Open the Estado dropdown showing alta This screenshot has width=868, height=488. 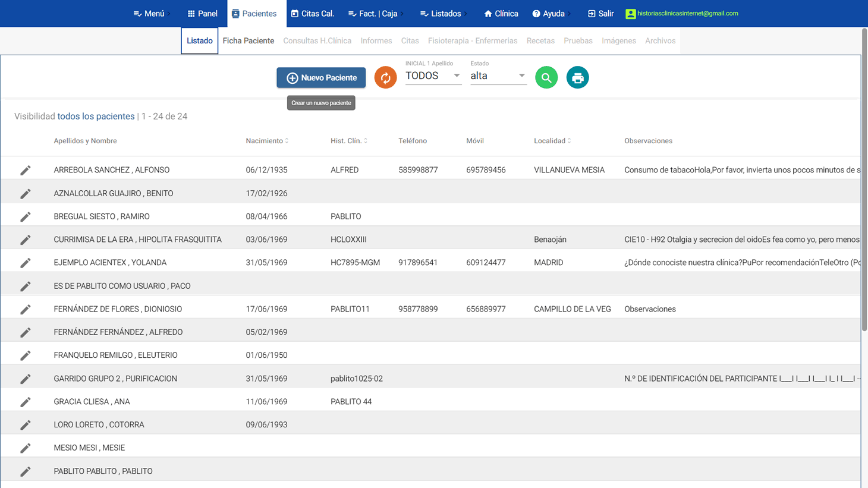point(498,76)
